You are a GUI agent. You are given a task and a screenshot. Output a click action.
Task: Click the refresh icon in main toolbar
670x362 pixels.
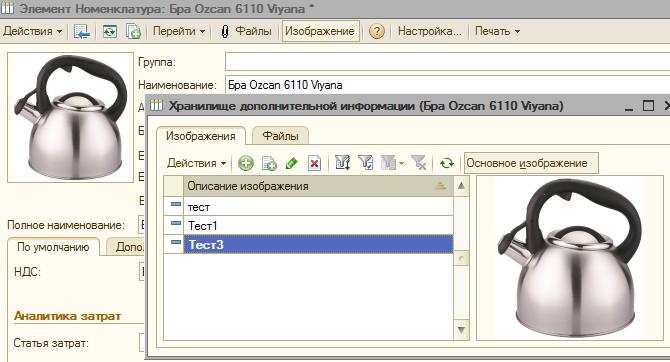(x=110, y=31)
